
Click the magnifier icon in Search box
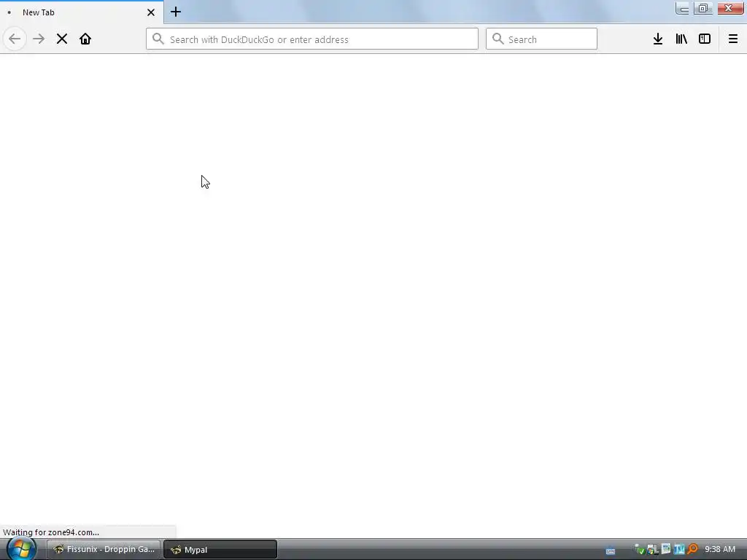[498, 39]
